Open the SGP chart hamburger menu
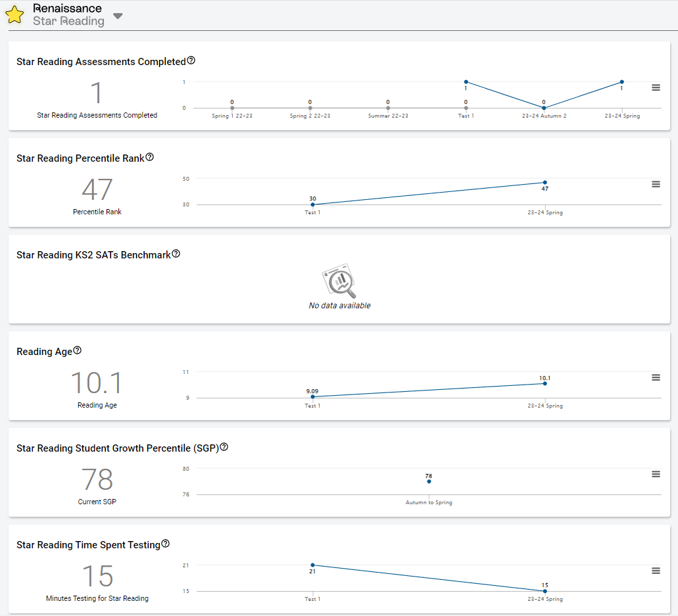The image size is (678, 616). click(x=656, y=474)
